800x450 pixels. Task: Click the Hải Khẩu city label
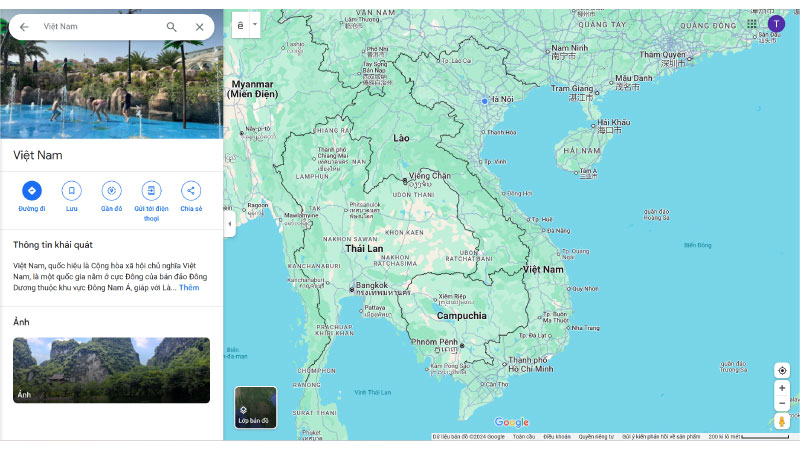coord(613,122)
